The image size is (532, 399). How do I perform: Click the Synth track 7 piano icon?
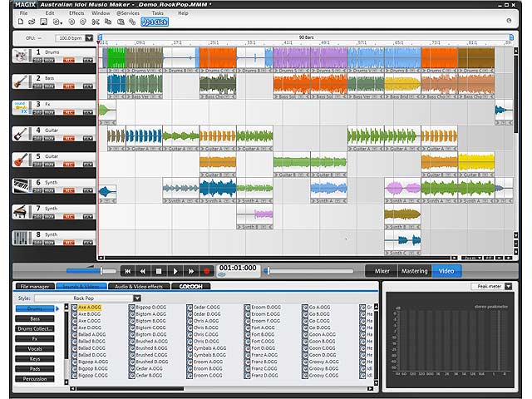point(22,212)
